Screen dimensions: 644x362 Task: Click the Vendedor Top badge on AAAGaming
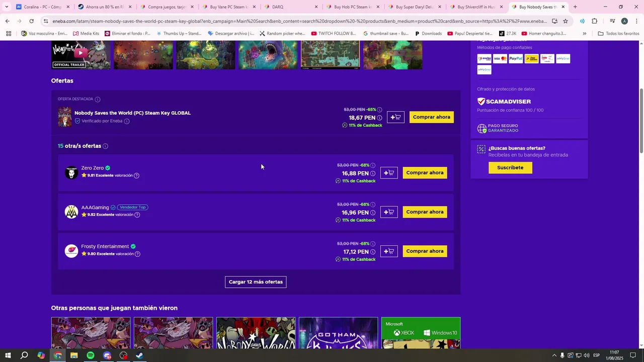(133, 208)
